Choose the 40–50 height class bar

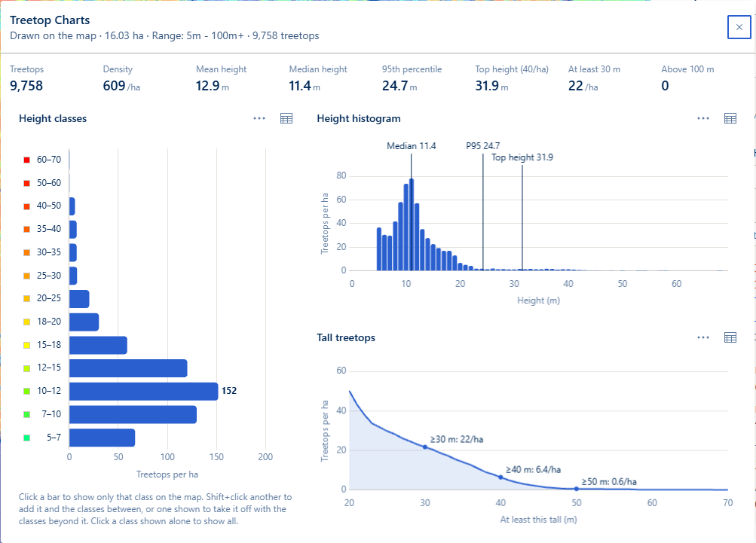click(72, 206)
